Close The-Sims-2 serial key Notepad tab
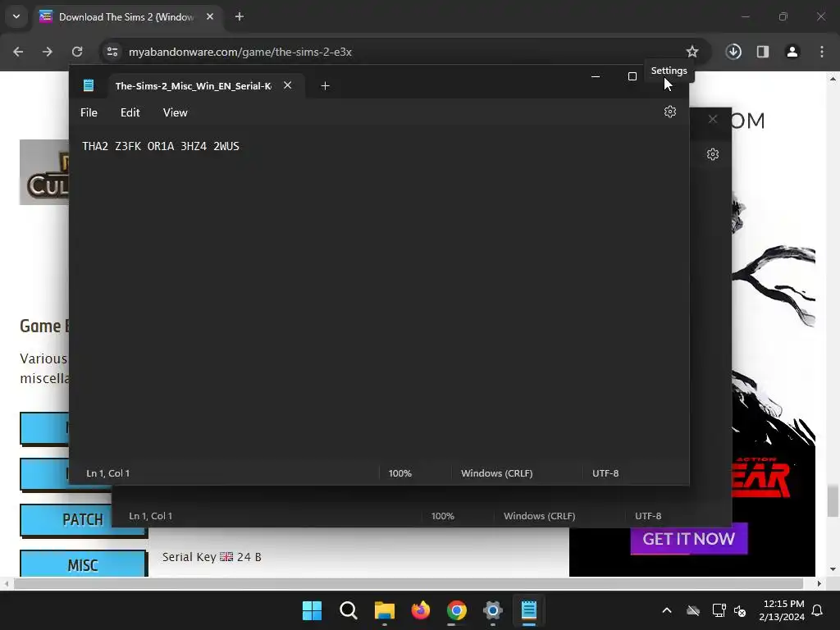Image resolution: width=840 pixels, height=630 pixels. click(288, 85)
